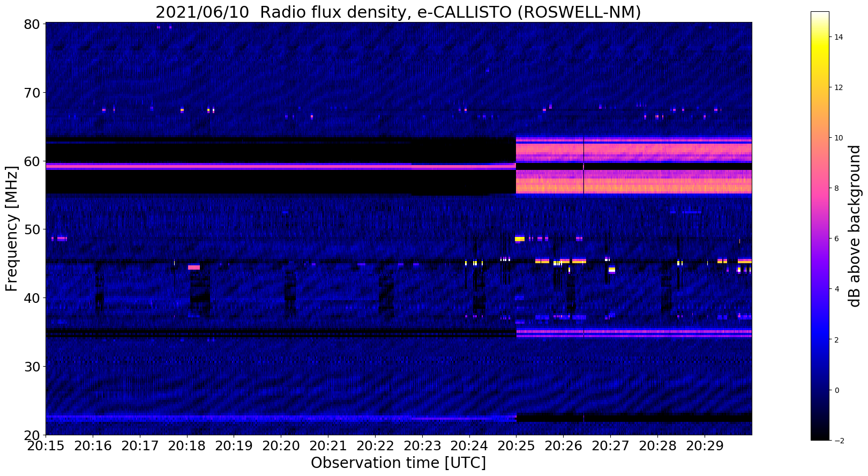The image size is (868, 476).
Task: Click the 20:23 time tick label
Action: tap(422, 446)
